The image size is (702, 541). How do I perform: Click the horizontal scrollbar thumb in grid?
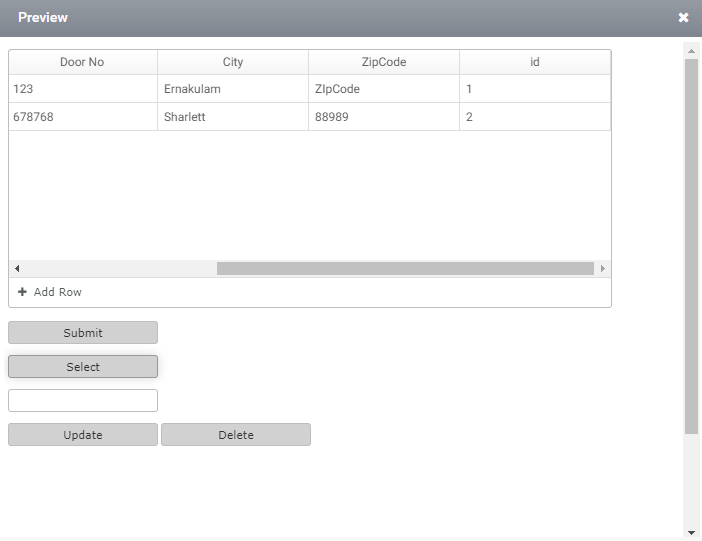click(405, 269)
